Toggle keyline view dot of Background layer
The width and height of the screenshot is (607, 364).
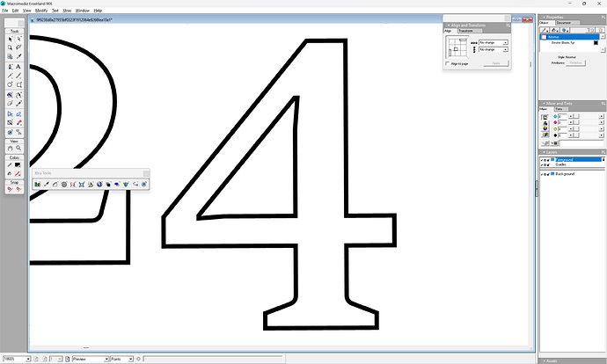click(545, 174)
